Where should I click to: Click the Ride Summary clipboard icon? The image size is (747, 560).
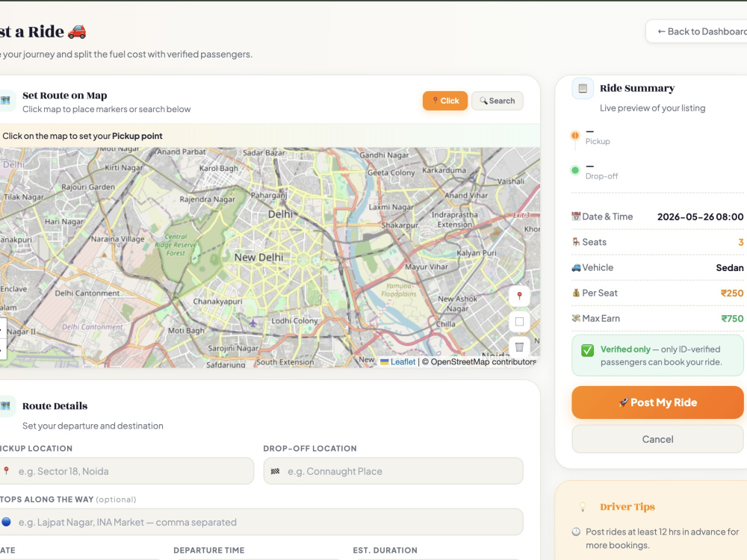[x=582, y=88]
